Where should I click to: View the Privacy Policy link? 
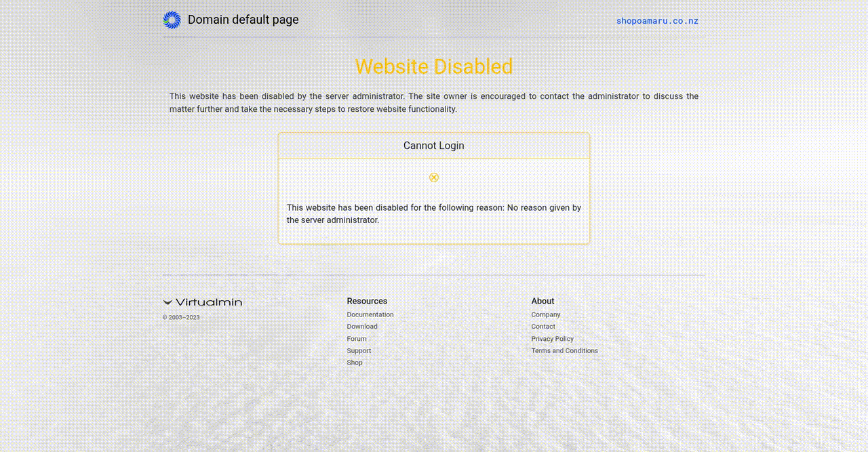(553, 339)
